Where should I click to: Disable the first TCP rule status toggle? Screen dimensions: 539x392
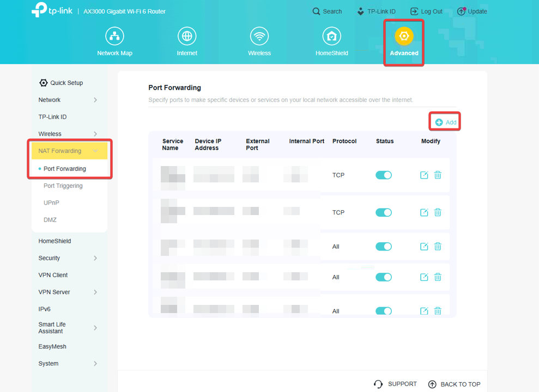pyautogui.click(x=384, y=175)
